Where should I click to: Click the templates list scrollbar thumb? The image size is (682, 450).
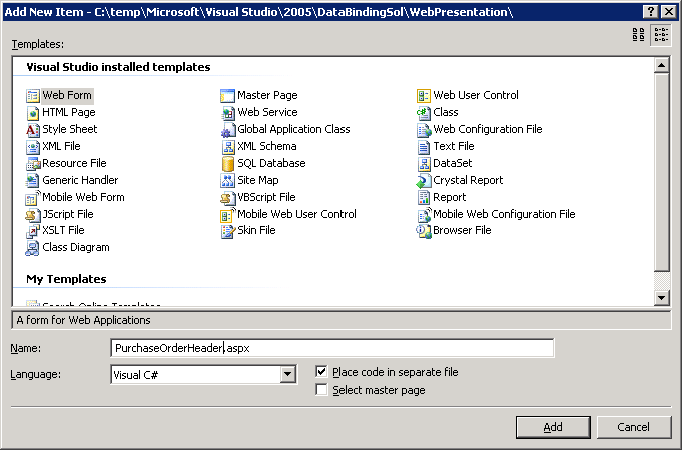661,172
